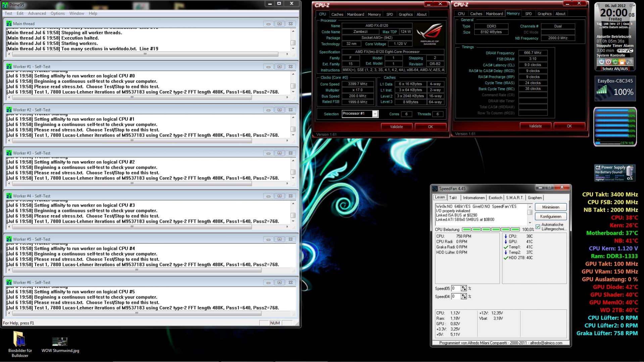Click the stopwatch plus/minus timer controls
Screen dimensions: 644x362
point(625,51)
